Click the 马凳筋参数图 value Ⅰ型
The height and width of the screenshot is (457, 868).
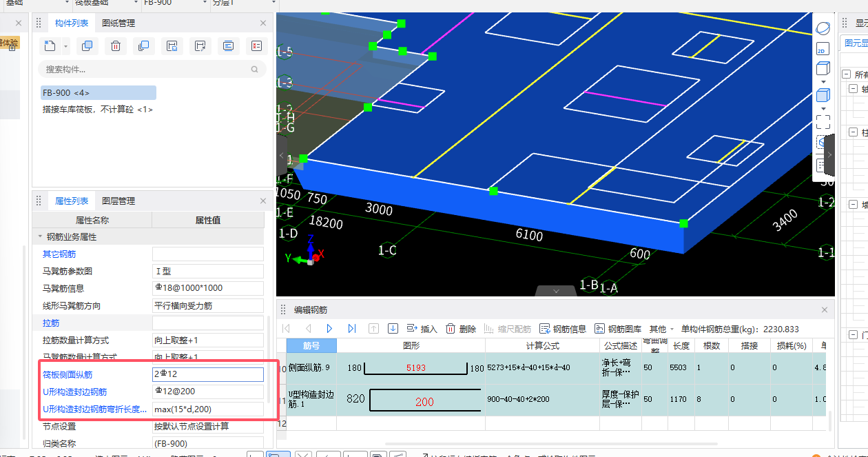[208, 272]
